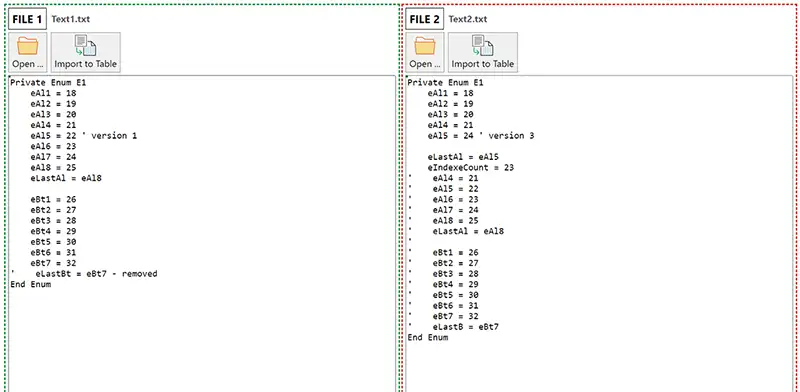Screen dimensions: 800x392
Task: Click commented 'eBt3 = 28' in FILE 2
Action: coord(456,274)
